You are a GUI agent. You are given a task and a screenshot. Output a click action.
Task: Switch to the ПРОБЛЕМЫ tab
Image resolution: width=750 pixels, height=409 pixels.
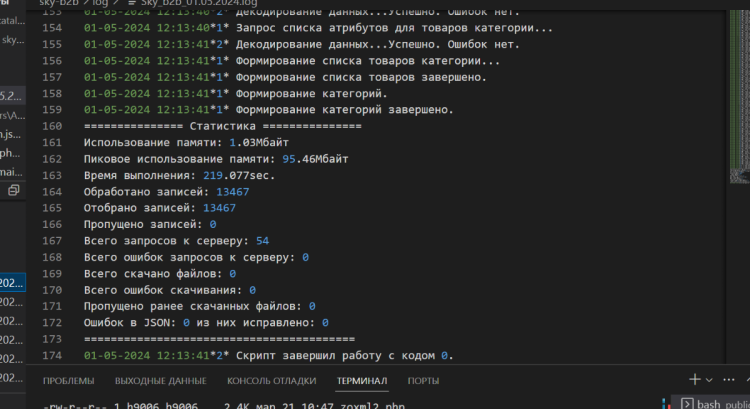tap(68, 381)
